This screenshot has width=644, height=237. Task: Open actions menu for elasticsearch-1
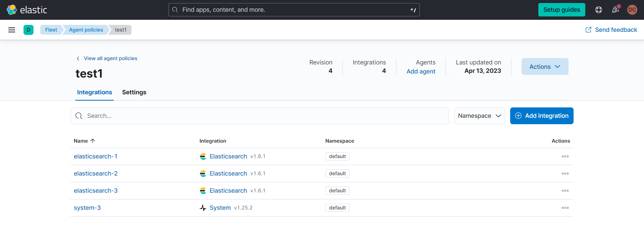point(565,156)
